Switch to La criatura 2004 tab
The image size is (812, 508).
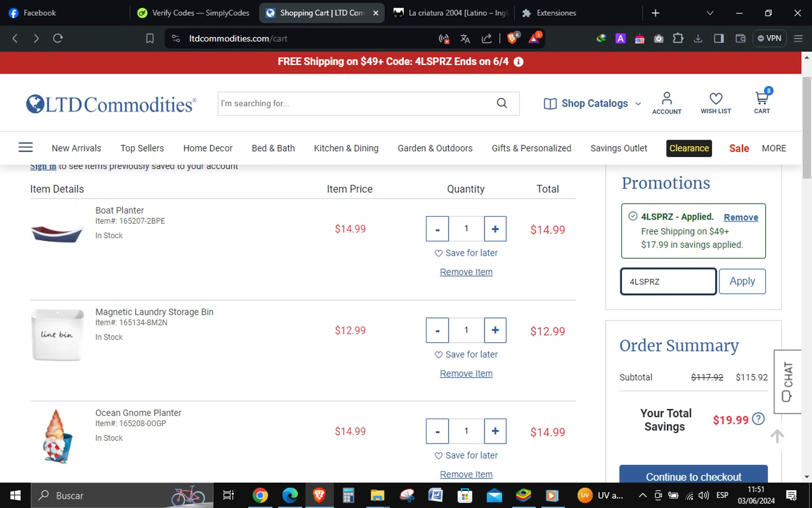coord(450,13)
